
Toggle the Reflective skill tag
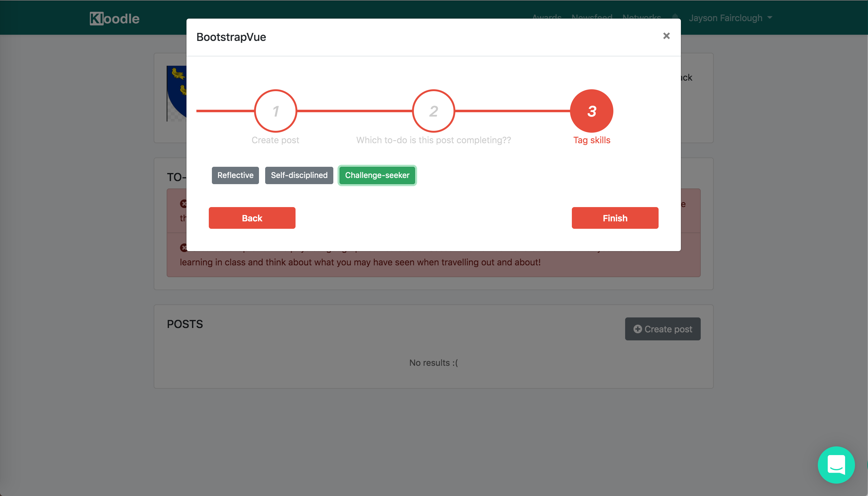235,175
